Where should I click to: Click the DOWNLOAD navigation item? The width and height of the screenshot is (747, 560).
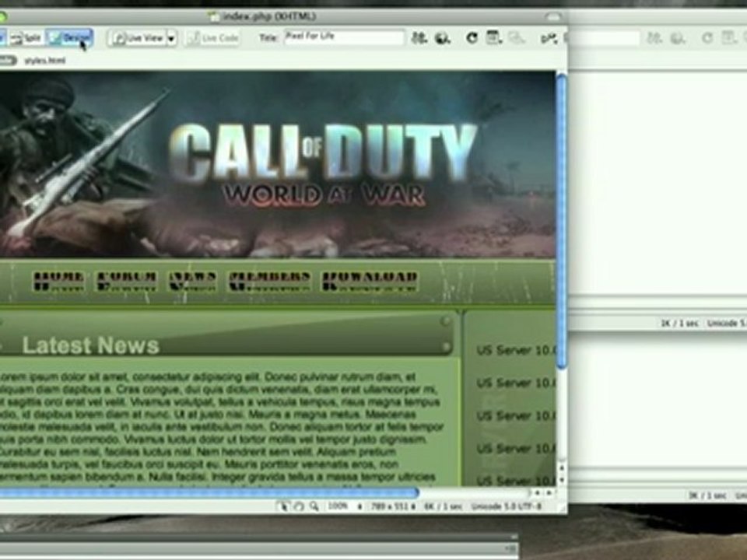[370, 281]
